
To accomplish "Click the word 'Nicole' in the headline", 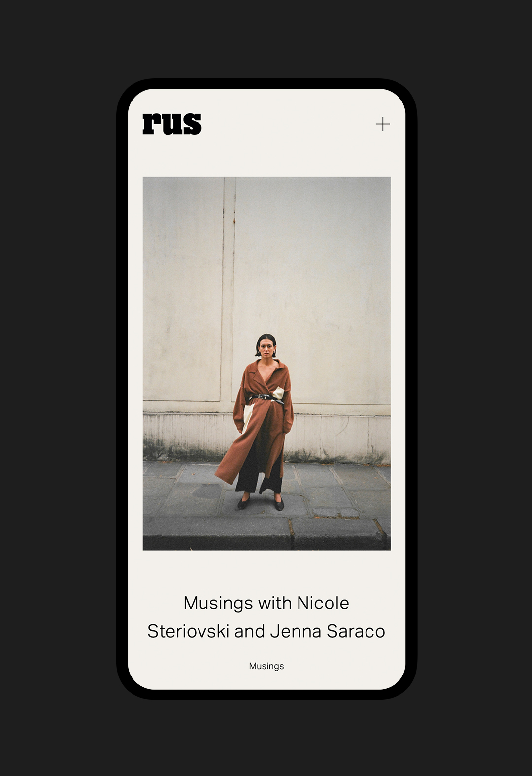I will [x=323, y=603].
